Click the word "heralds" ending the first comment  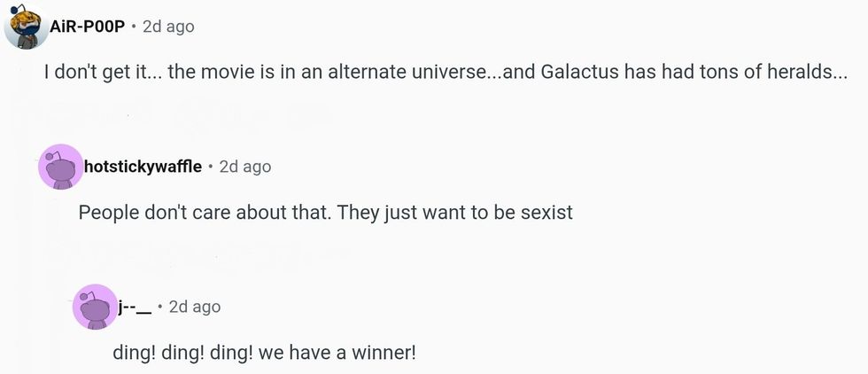(808, 73)
